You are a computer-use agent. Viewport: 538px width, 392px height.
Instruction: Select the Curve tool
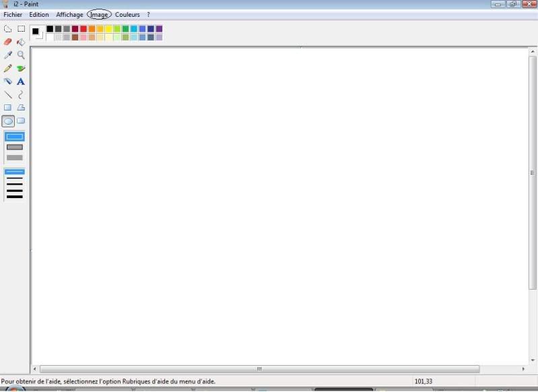pyautogui.click(x=21, y=94)
